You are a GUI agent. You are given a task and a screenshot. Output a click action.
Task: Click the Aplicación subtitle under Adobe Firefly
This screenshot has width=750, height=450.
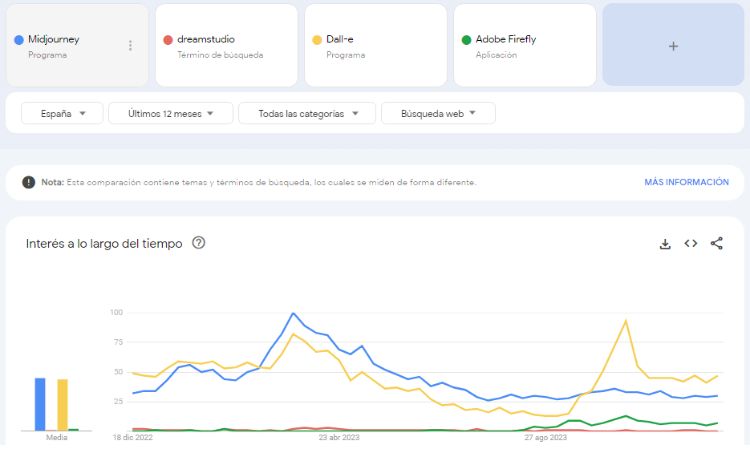tap(496, 55)
